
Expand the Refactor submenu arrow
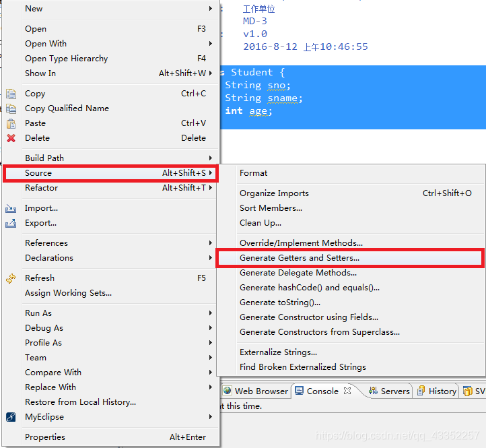(x=211, y=188)
